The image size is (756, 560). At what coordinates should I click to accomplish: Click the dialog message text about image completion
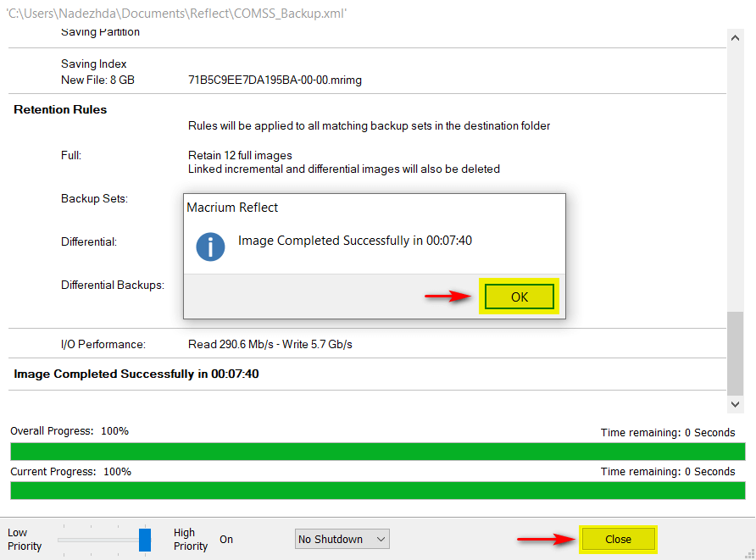coord(355,241)
